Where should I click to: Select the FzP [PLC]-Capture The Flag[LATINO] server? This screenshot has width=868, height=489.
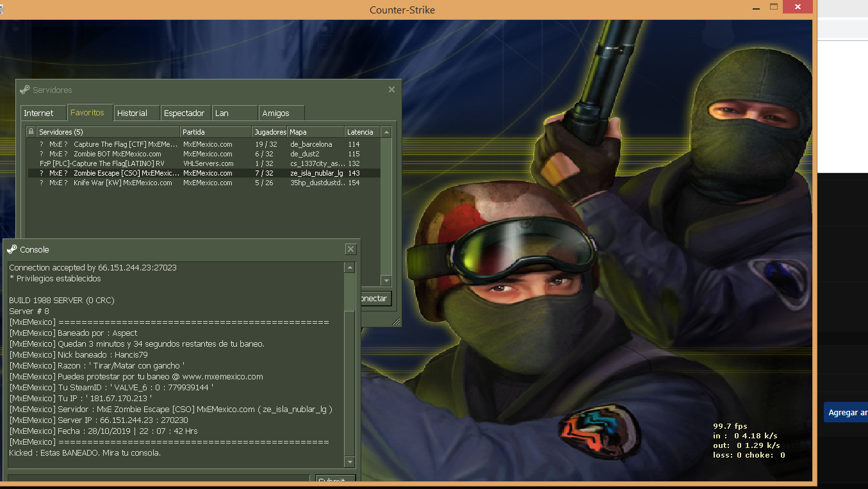(204, 163)
